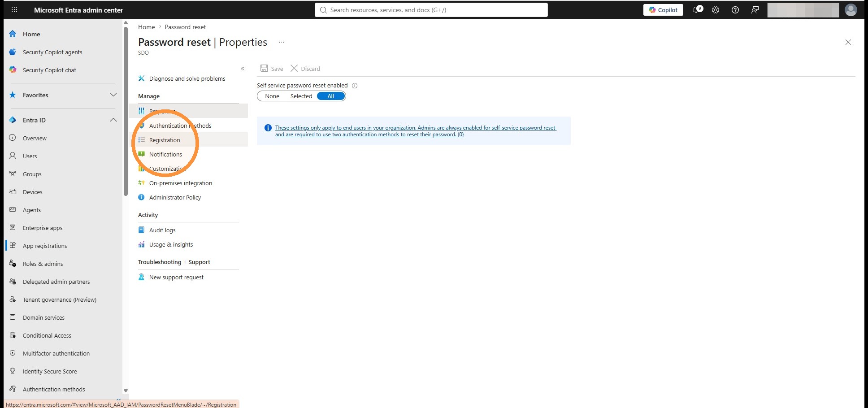Click the New support request icon
Screen dimensions: 868x408
[141, 277]
